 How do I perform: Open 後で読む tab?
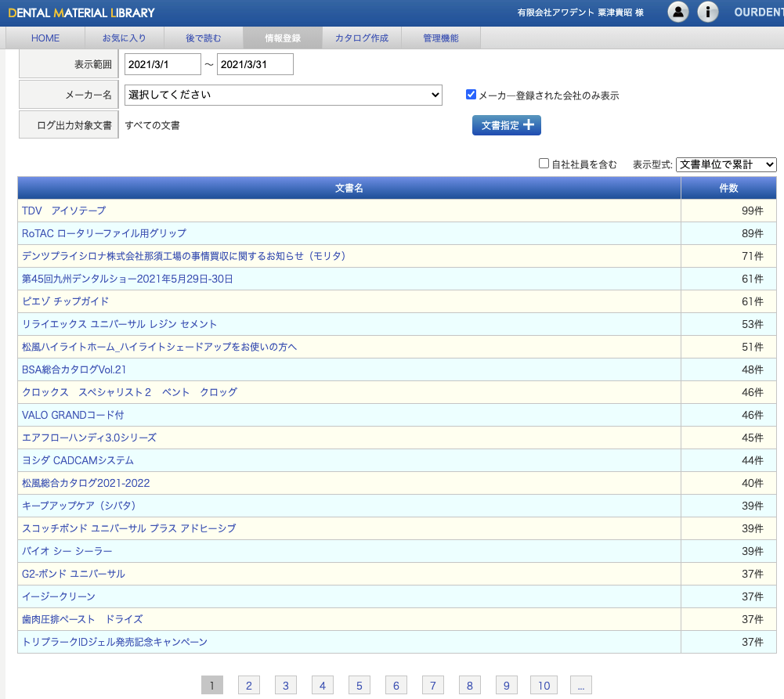point(203,38)
